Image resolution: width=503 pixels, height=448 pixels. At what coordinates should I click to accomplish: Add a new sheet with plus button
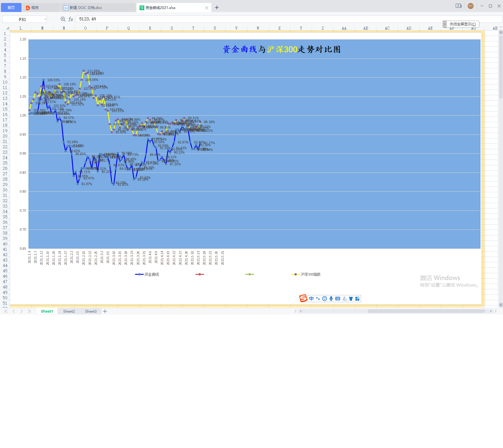click(x=105, y=311)
